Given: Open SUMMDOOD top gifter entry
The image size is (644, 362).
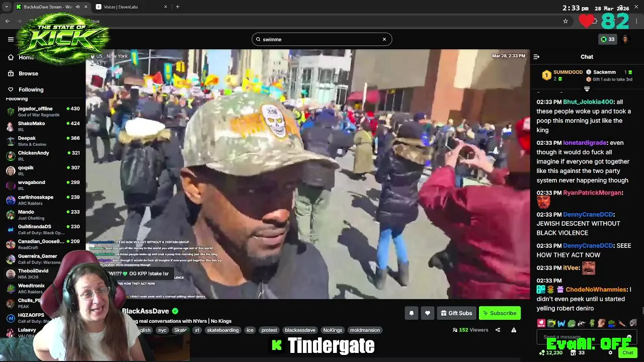Looking at the screenshot, I should point(562,75).
